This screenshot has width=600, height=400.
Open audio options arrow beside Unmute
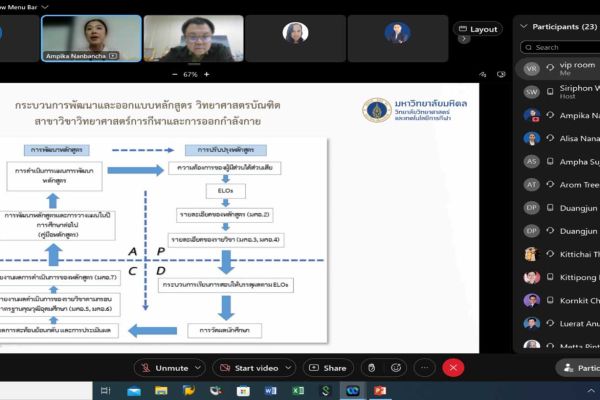tap(207, 368)
